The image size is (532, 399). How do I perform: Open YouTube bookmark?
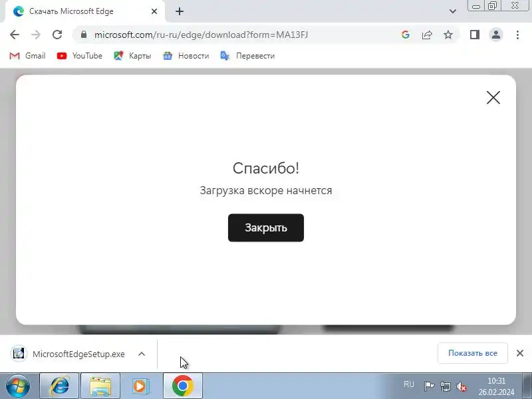tap(80, 56)
